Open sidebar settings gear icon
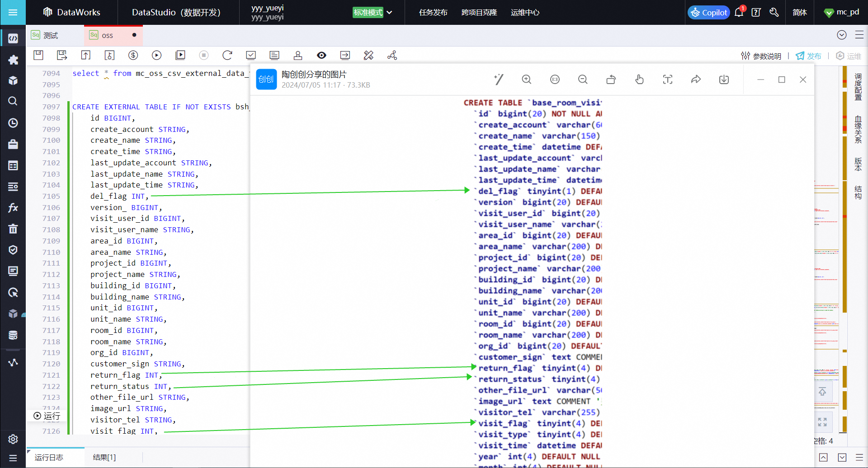Image resolution: width=868 pixels, height=468 pixels. coord(13,439)
